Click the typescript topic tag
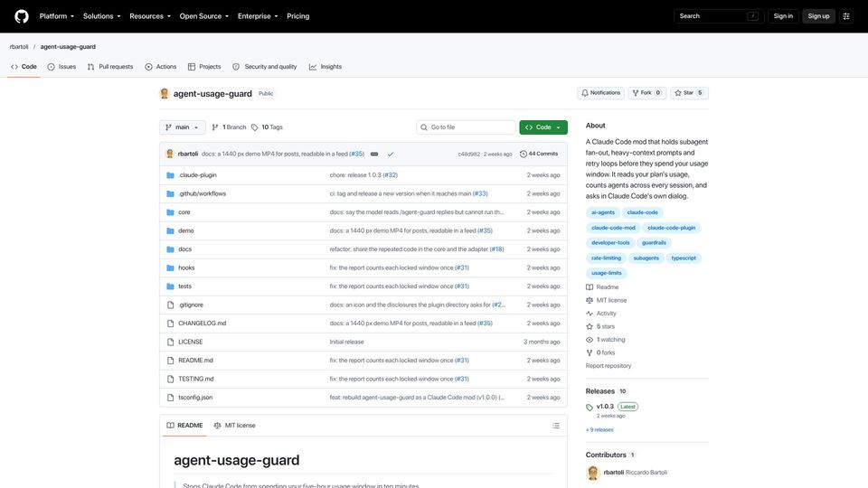 click(684, 258)
